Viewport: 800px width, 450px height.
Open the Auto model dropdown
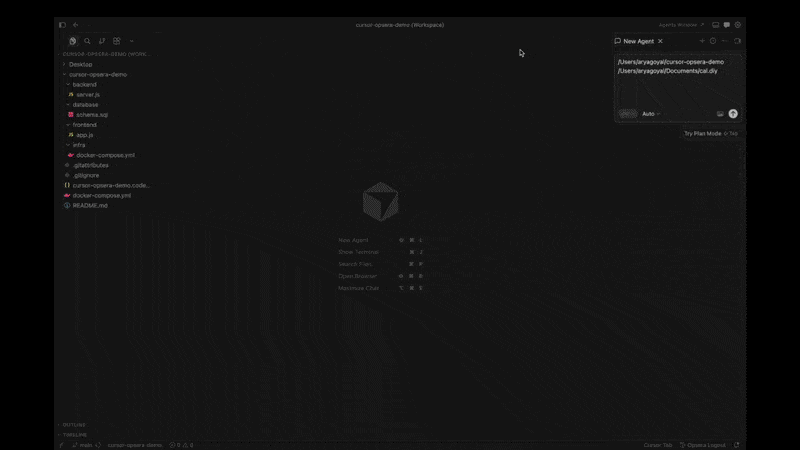(651, 114)
